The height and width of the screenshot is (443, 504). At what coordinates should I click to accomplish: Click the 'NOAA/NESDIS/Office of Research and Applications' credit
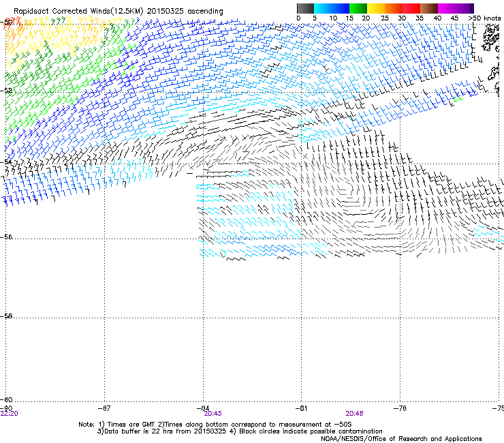coord(401,439)
